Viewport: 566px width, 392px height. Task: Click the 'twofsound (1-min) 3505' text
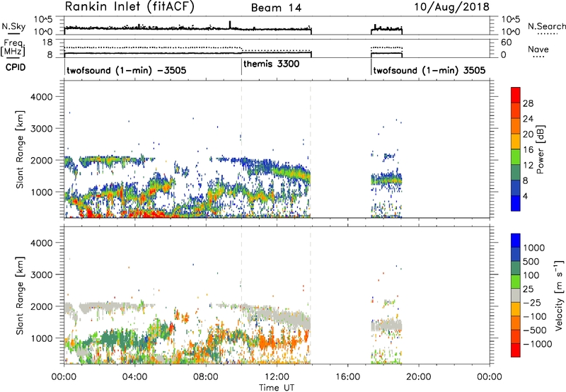[429, 70]
